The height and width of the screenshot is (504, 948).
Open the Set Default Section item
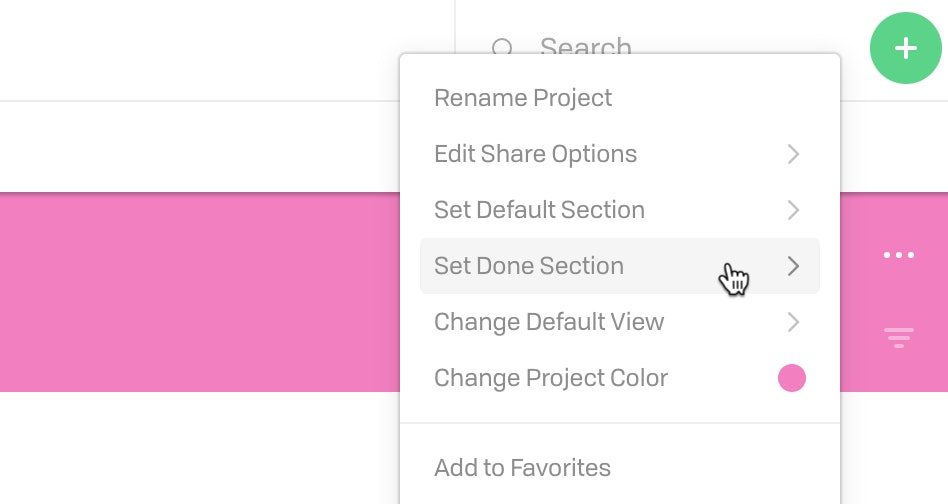[620, 210]
